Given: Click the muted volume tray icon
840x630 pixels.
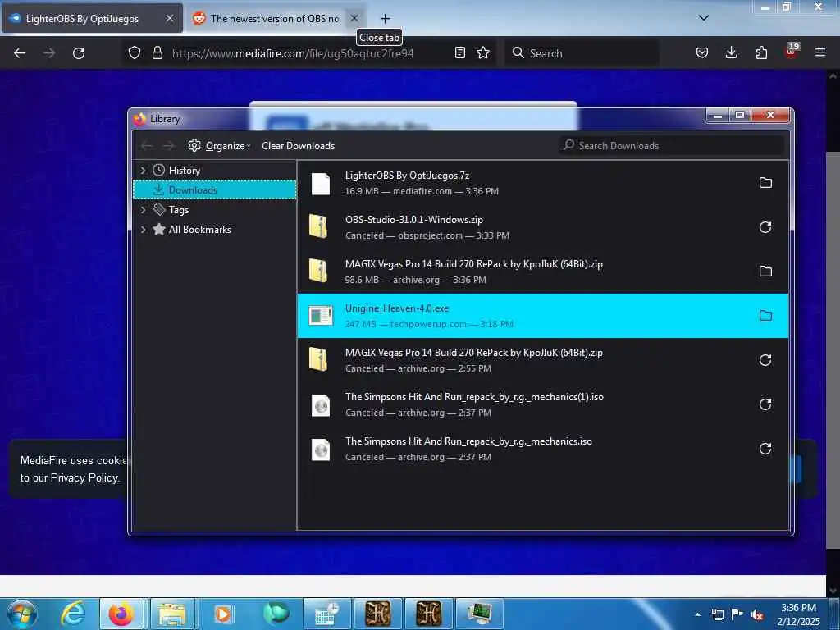Looking at the screenshot, I should pos(757,615).
